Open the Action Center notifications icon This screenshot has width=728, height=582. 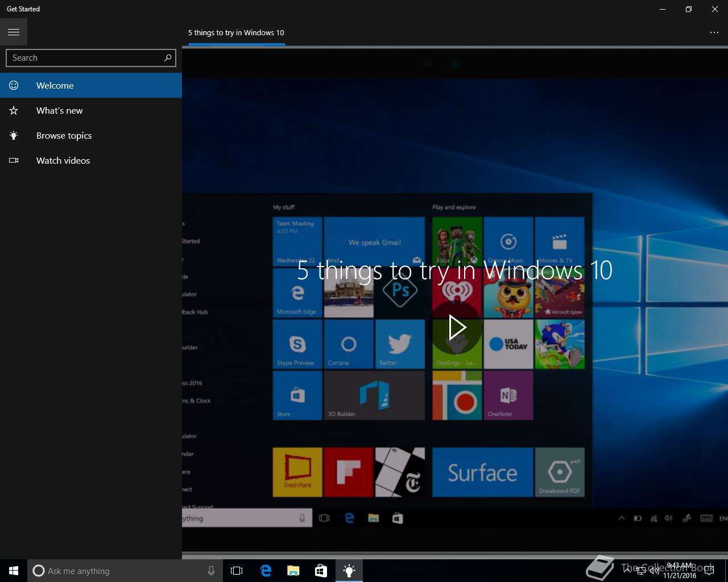pos(709,571)
